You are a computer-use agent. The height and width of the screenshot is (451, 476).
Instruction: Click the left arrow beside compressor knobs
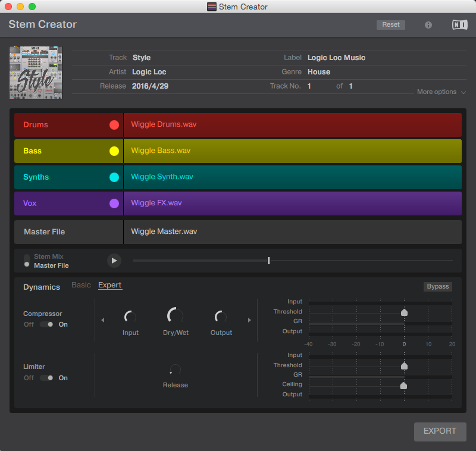click(x=103, y=320)
